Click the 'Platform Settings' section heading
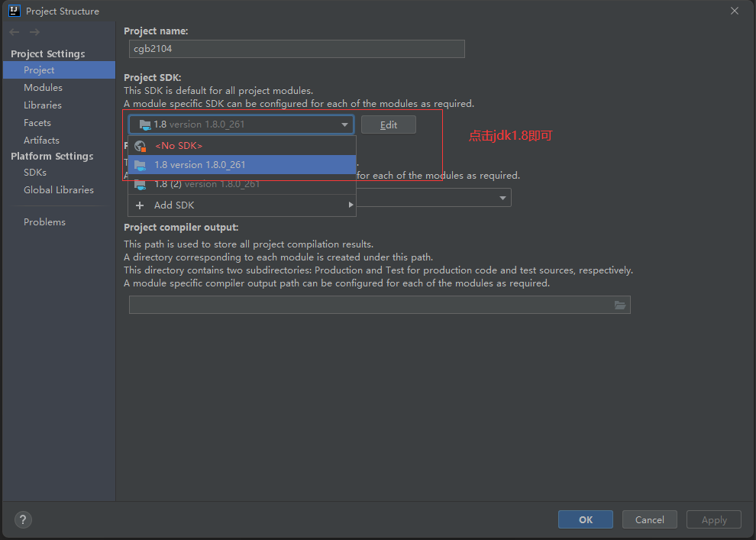The image size is (756, 540). [52, 157]
